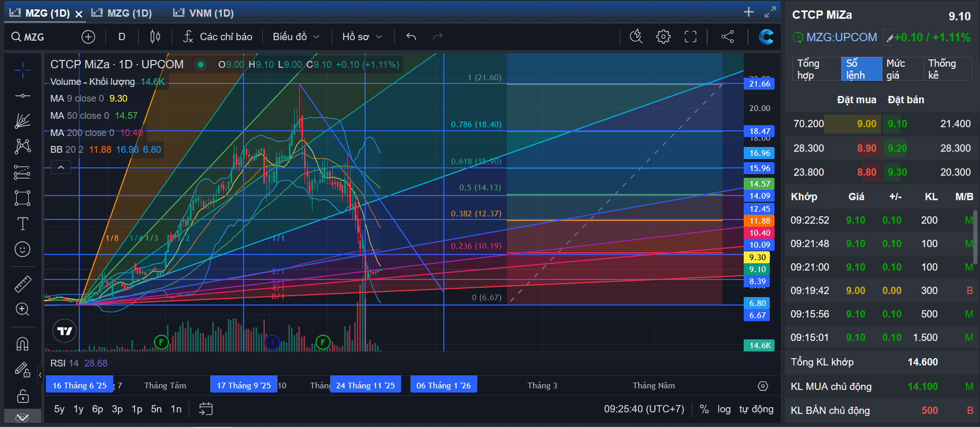This screenshot has height=428, width=980.
Task: Expand the chart panel to full size
Action: point(770,12)
